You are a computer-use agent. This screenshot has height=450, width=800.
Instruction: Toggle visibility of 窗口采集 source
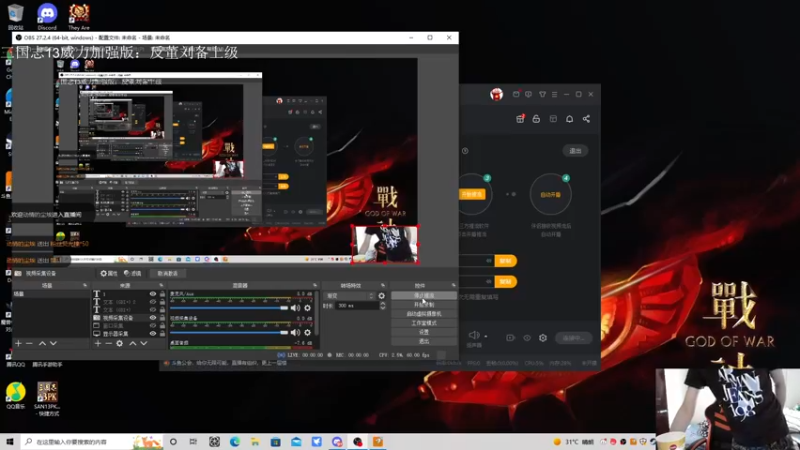153,326
